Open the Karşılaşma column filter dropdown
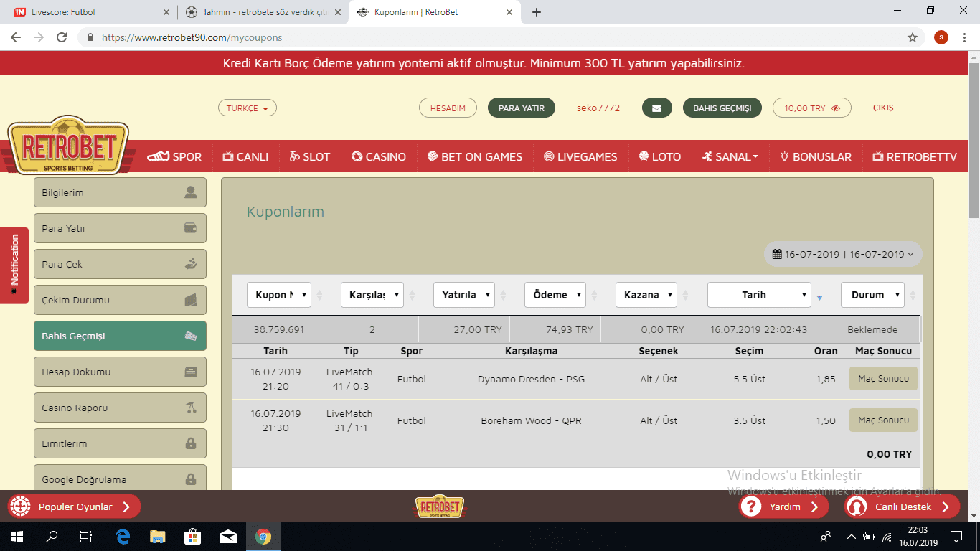The height and width of the screenshot is (551, 980). pos(372,295)
